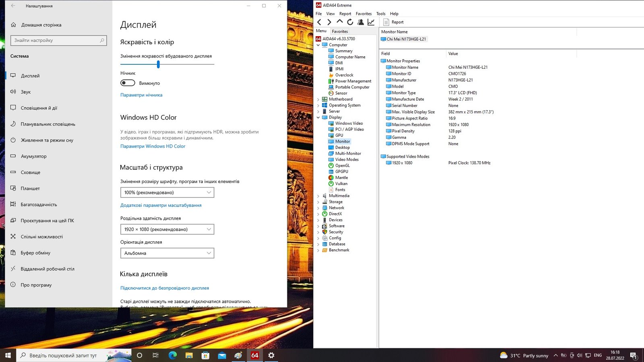Click the AIDA64 refresh icon
Image resolution: width=644 pixels, height=362 pixels.
(x=350, y=22)
